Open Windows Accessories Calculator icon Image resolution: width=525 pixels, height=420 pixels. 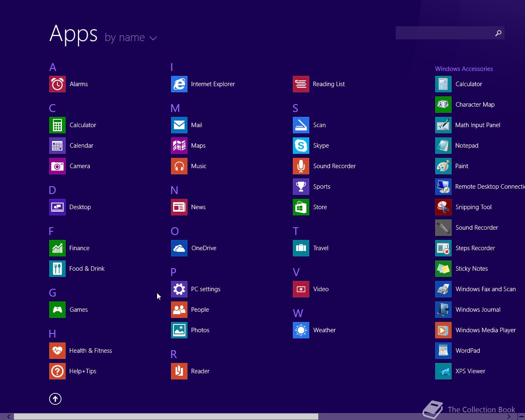(x=443, y=84)
